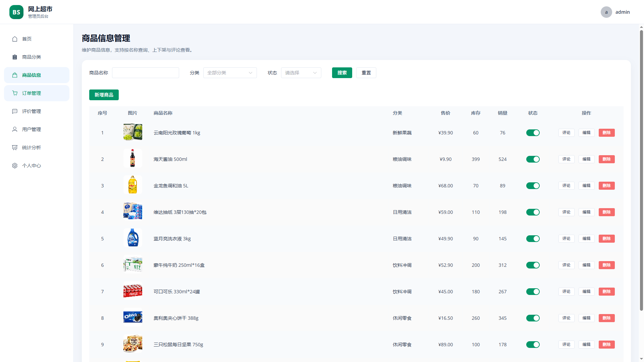This screenshot has height=362, width=644.
Task: Click the clipboard icon for 商品分类
Action: pos(15,57)
